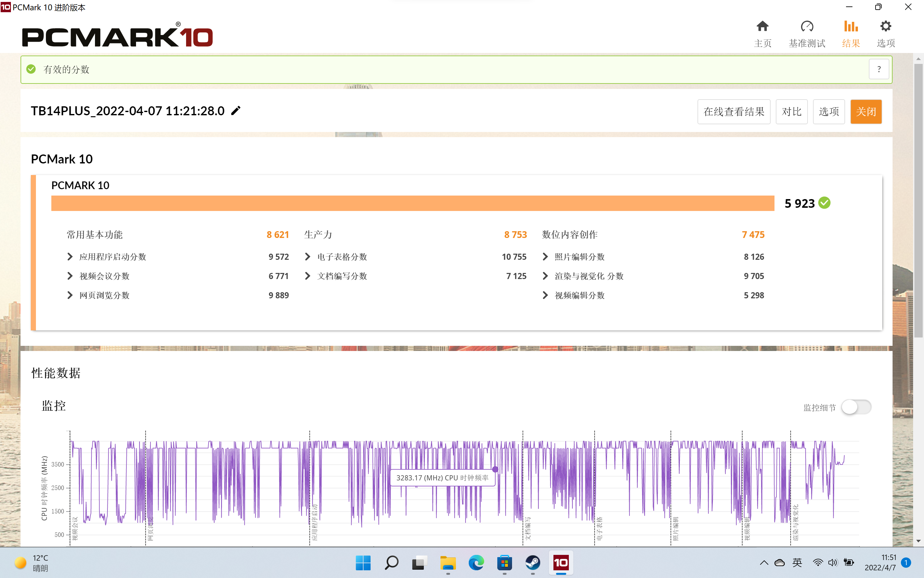924x578 pixels.
Task: Click the vertical scrollbar thumb
Action: click(x=918, y=200)
